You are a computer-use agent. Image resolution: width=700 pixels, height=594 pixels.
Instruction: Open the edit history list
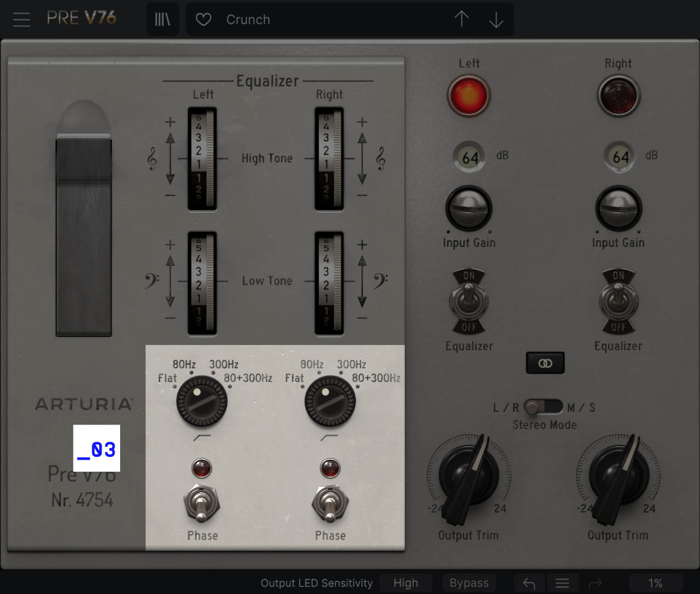click(562, 583)
